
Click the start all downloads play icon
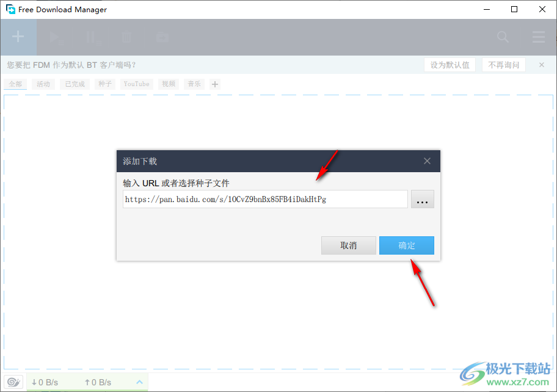point(56,37)
